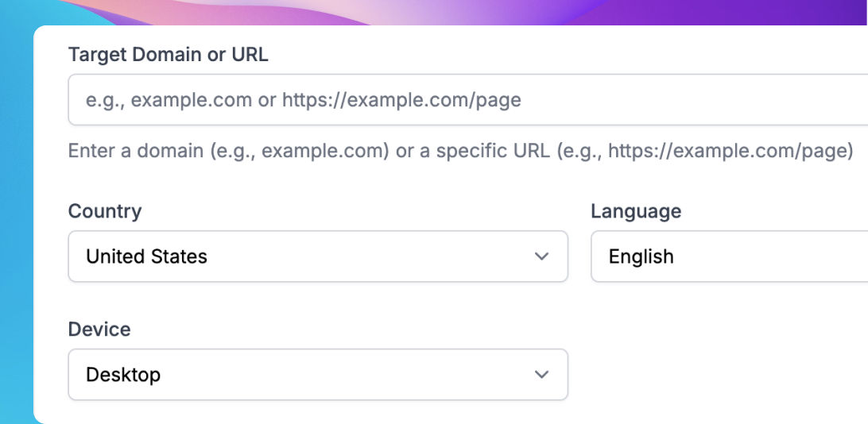This screenshot has width=868, height=424.
Task: Select the "Desktop" value text
Action: click(123, 374)
